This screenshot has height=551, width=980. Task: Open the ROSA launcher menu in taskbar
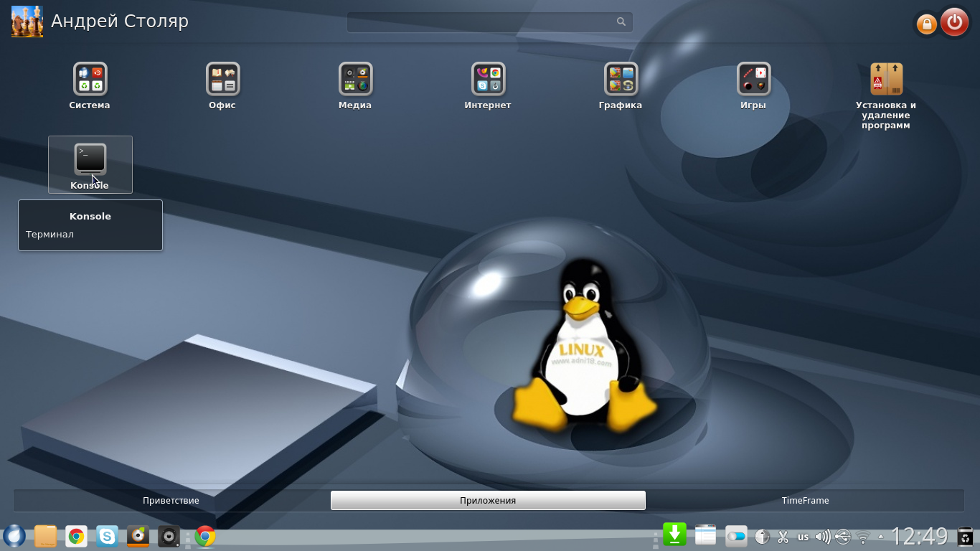point(14,536)
